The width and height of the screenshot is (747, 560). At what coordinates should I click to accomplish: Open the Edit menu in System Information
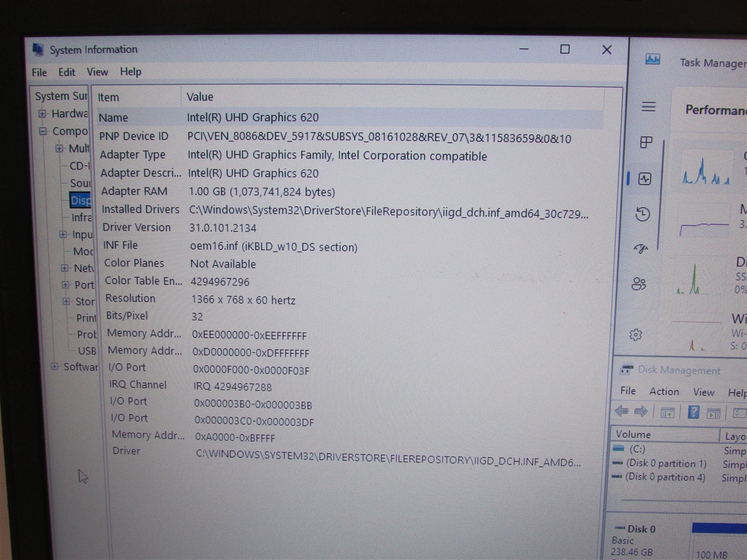pos(66,72)
